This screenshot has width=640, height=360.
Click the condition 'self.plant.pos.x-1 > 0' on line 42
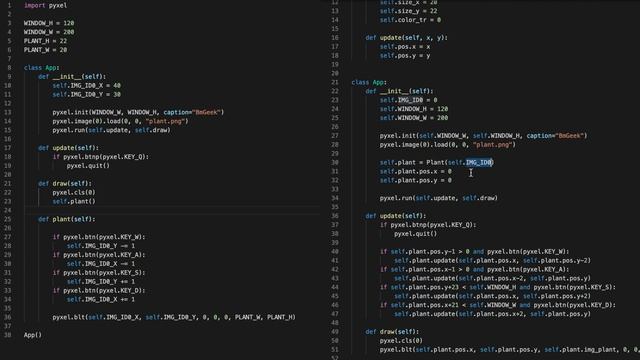[x=430, y=269]
